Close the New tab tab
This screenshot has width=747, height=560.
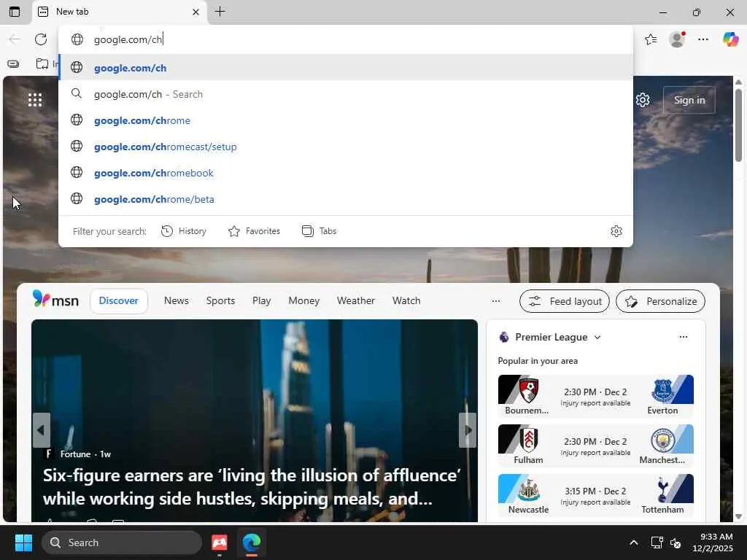[196, 12]
